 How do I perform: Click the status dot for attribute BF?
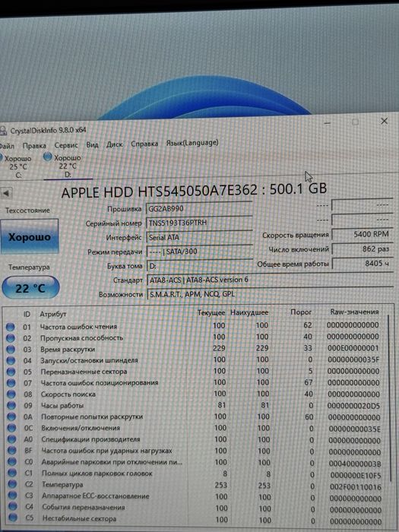tap(12, 451)
